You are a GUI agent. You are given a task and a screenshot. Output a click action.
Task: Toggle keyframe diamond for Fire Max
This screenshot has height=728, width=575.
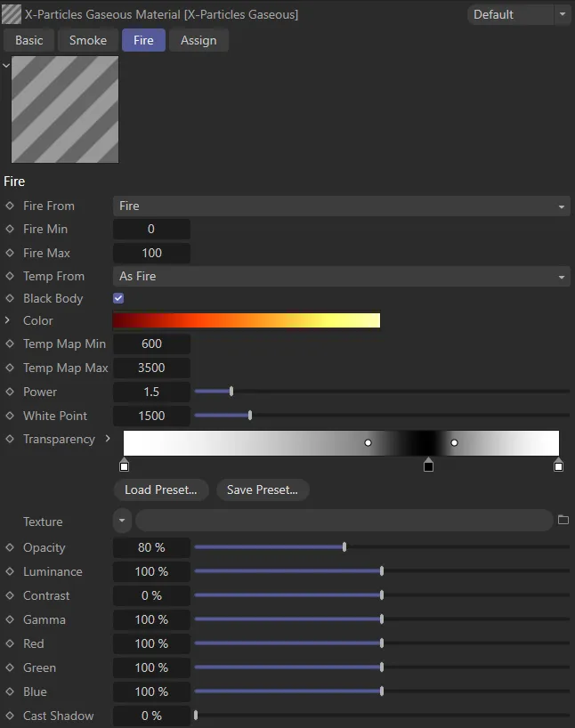[x=10, y=253]
